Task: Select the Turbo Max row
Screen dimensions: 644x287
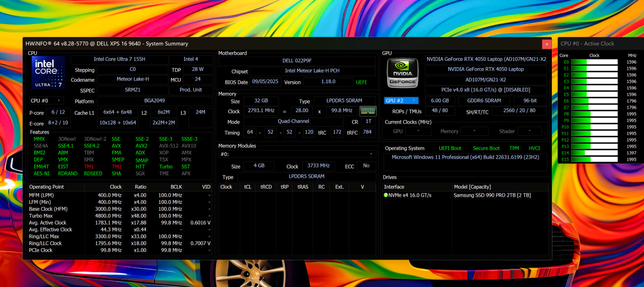Action: [120, 216]
